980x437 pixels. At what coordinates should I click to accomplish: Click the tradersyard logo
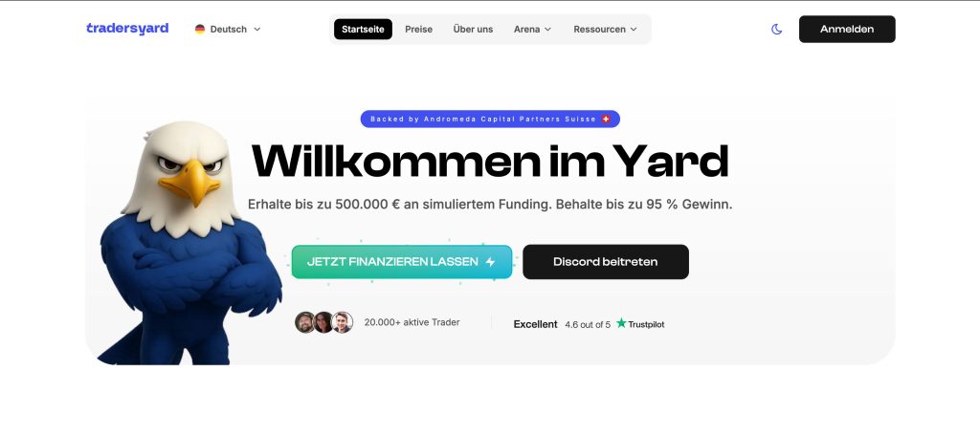click(127, 29)
